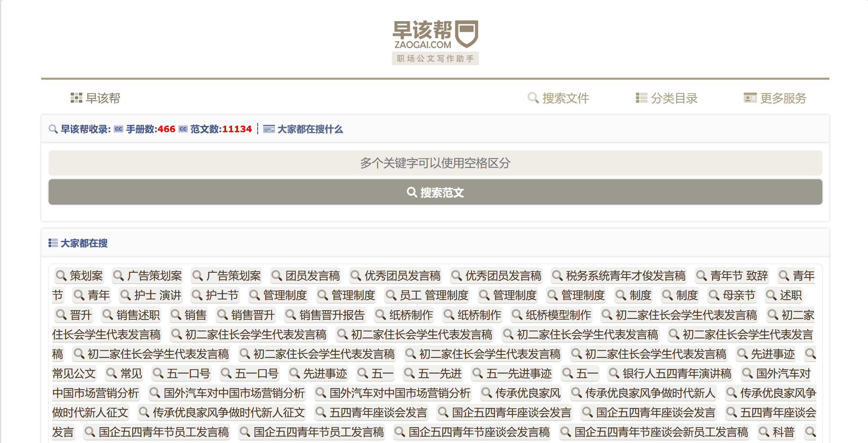
Task: Select the magnifier icon beside 搜索文件
Action: pos(533,98)
